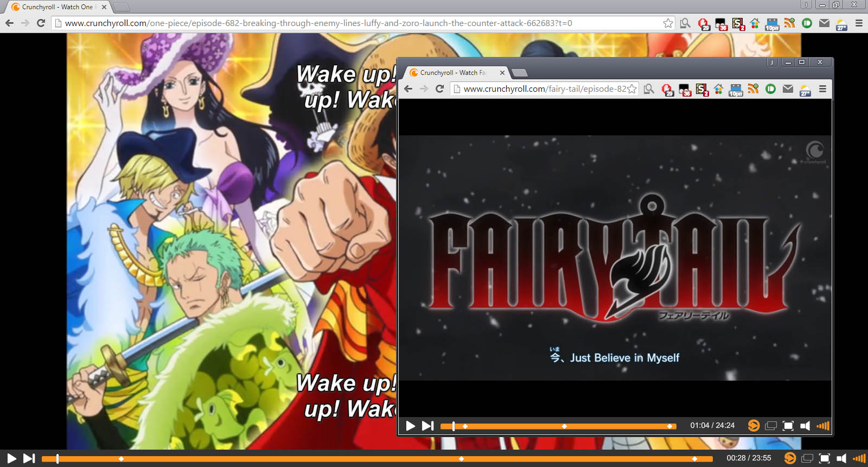Jump to first marker on One Piece timeline
Image resolution: width=868 pixels, height=467 pixels.
(121, 459)
